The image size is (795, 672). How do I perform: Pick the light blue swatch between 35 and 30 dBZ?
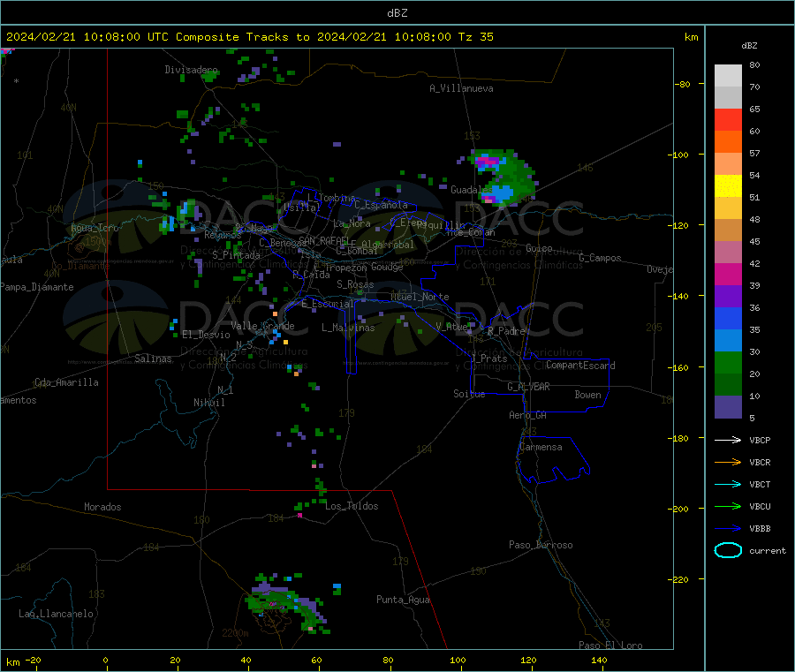pos(728,341)
